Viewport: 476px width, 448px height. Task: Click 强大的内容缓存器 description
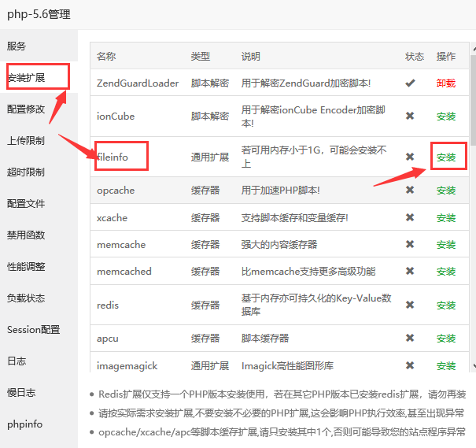point(279,245)
